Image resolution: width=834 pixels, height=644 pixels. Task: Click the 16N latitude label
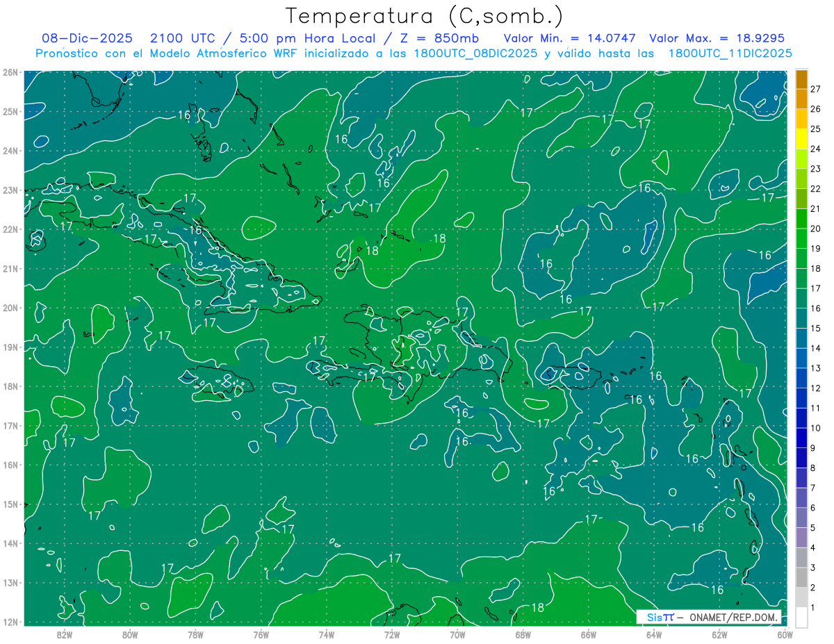(x=10, y=465)
